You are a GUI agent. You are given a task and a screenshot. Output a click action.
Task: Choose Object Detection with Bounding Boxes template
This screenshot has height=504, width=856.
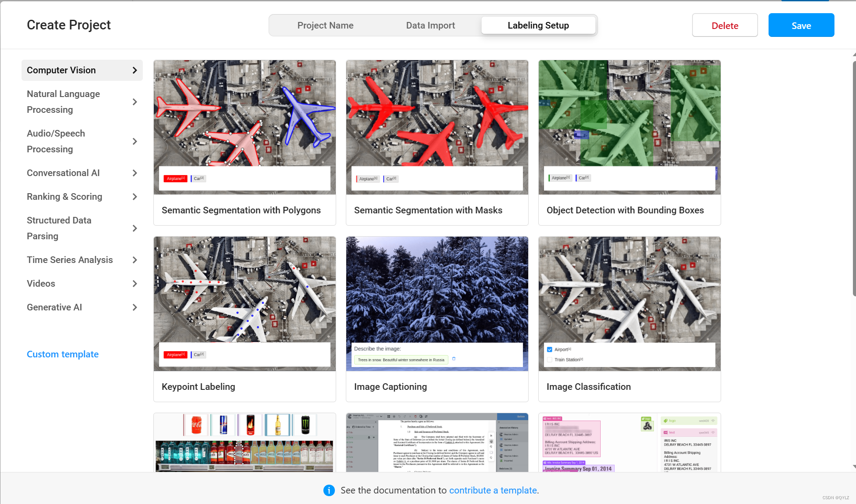point(630,143)
